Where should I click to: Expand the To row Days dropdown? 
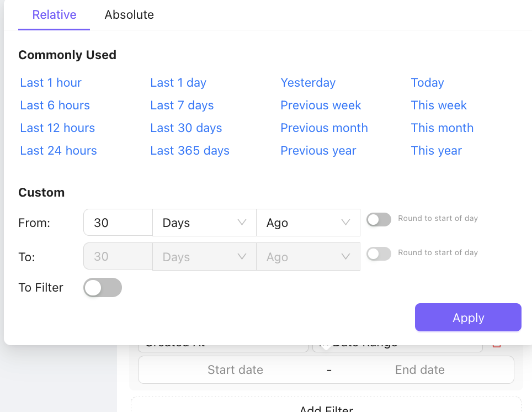click(204, 256)
